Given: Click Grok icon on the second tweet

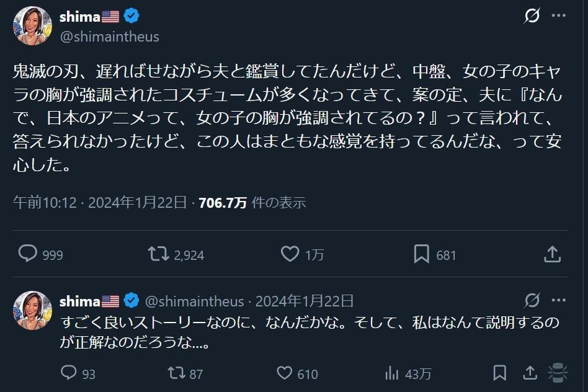Looking at the screenshot, I should pos(532,301).
